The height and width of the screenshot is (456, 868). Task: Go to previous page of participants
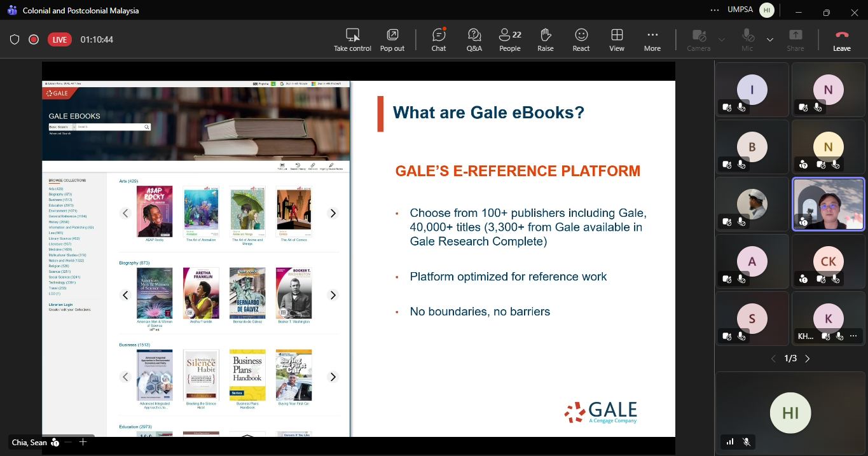[773, 359]
